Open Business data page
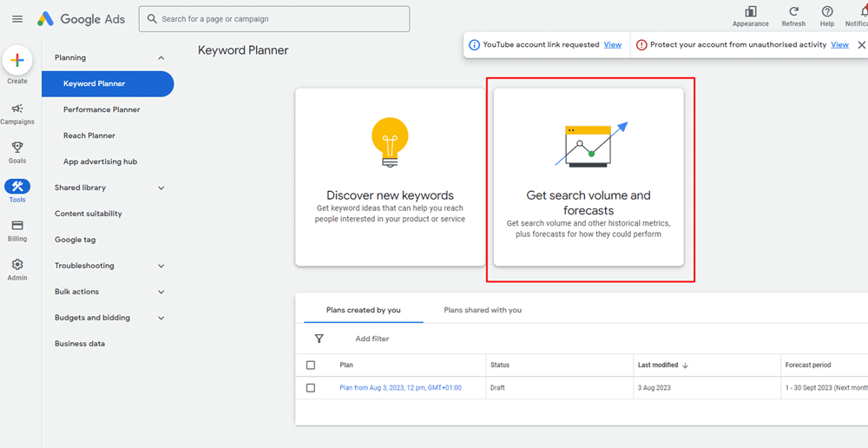Image resolution: width=868 pixels, height=448 pixels. coord(80,344)
